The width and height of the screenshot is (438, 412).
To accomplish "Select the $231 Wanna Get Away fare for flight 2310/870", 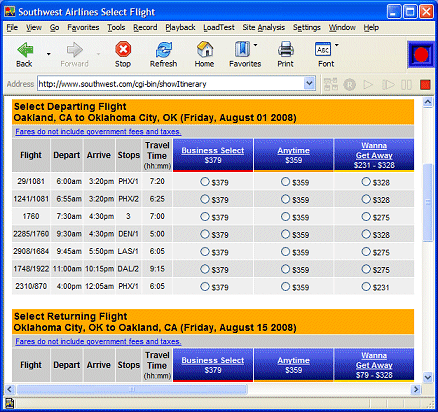I will (366, 286).
